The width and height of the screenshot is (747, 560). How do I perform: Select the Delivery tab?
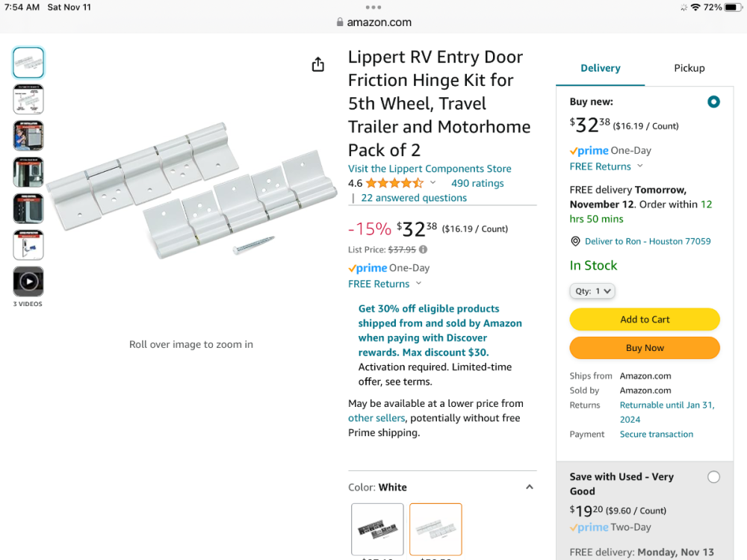[x=601, y=68]
